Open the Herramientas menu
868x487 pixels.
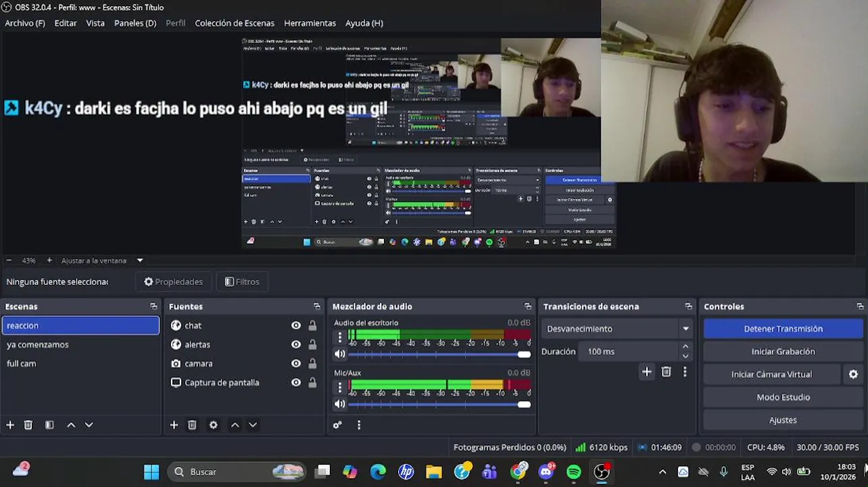310,23
